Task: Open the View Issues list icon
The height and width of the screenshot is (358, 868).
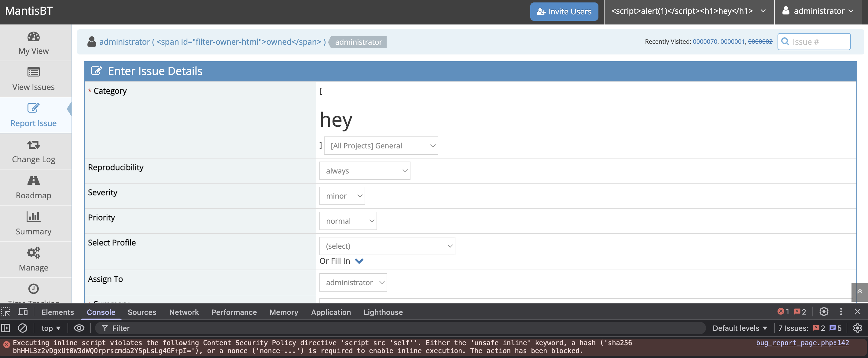Action: (33, 72)
